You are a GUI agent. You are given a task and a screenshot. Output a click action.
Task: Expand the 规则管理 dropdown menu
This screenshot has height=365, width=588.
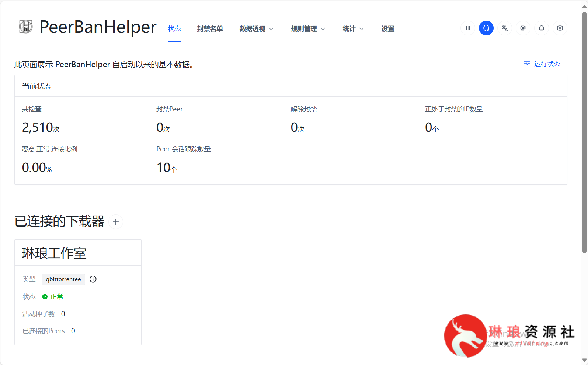coord(308,29)
